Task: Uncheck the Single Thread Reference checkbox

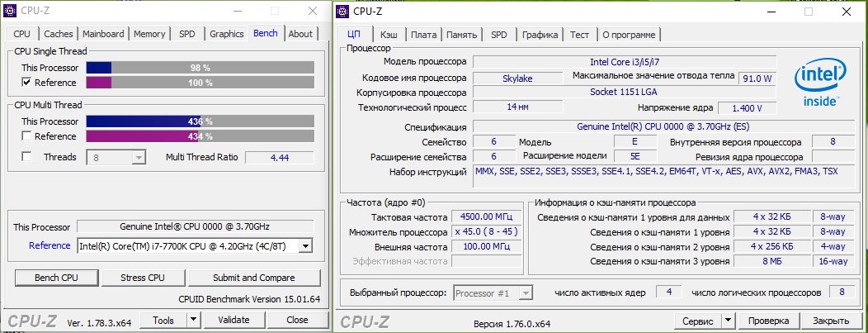Action: tap(26, 83)
